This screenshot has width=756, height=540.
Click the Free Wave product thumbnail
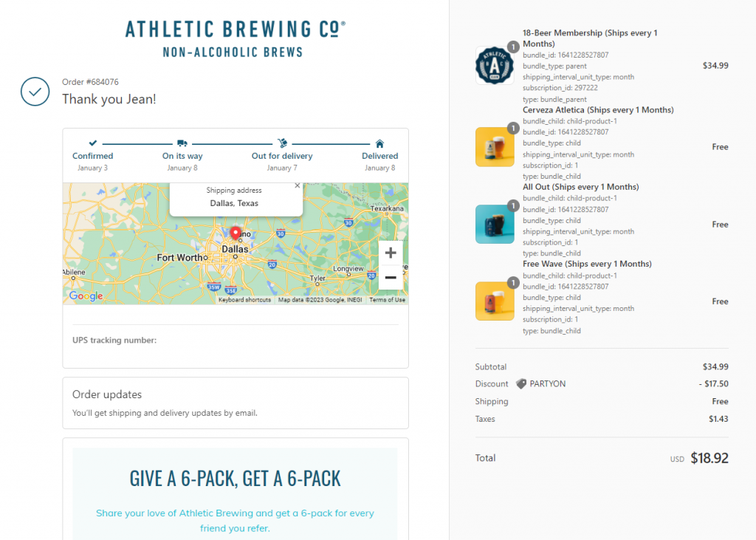click(495, 301)
